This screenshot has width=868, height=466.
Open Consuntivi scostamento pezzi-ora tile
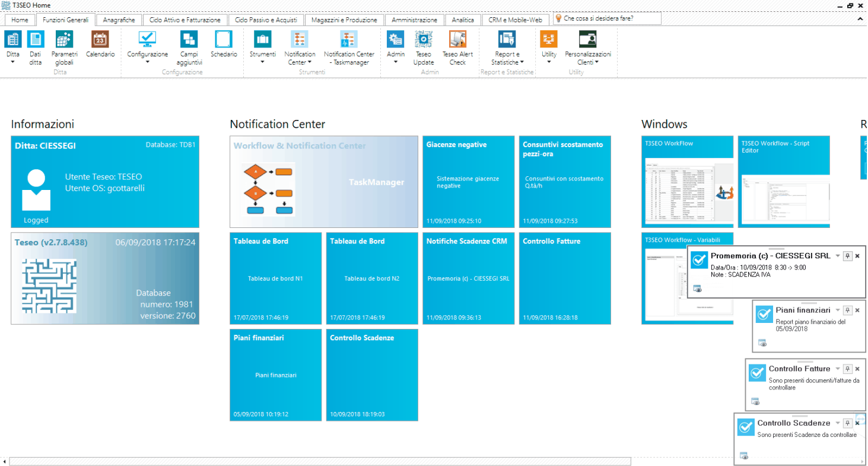pyautogui.click(x=565, y=182)
